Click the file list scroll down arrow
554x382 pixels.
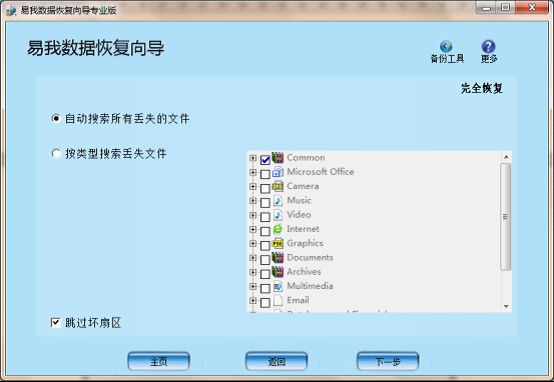(x=506, y=306)
